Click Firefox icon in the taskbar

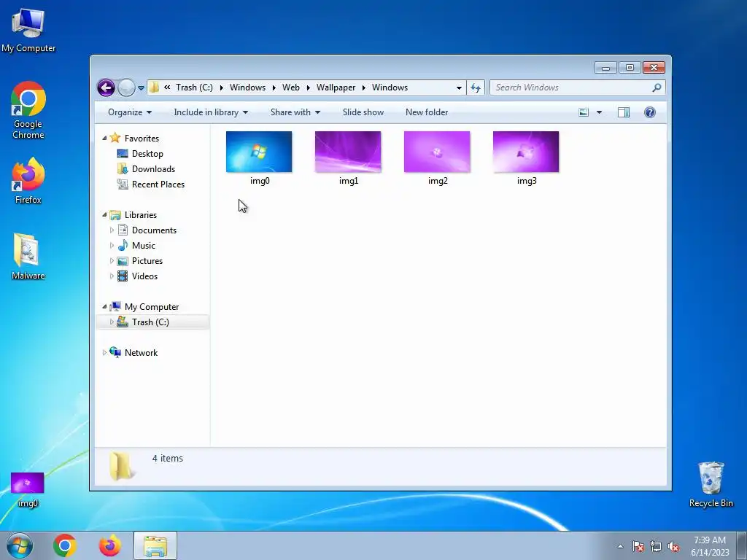point(110,545)
